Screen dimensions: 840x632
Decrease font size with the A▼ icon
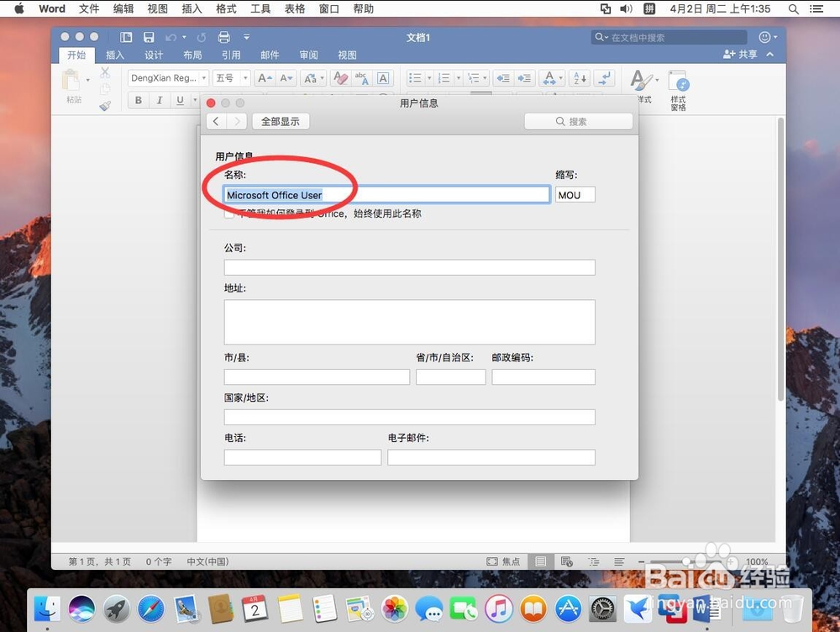click(286, 78)
